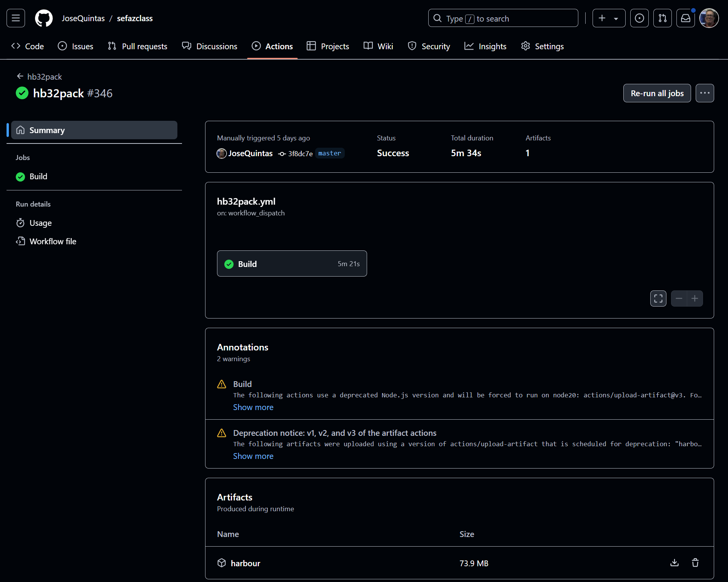
Task: Open the create new plus dropdown
Action: coord(609,18)
